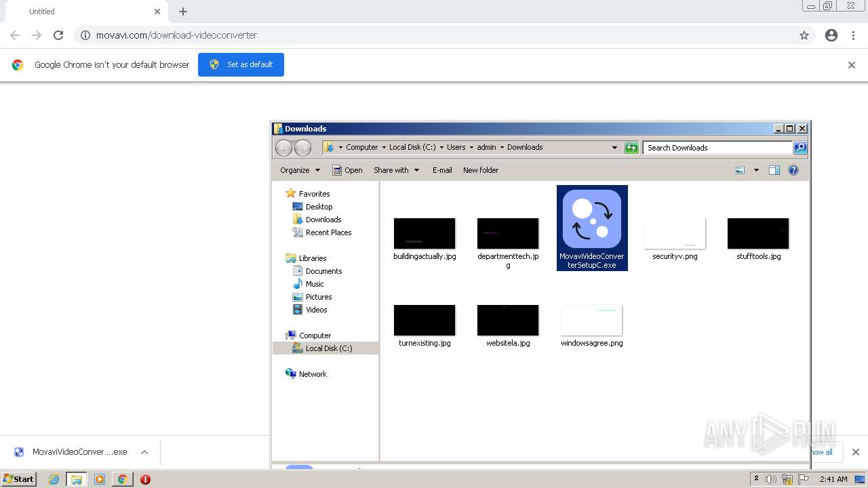Open the Windows Start menu
The image size is (868, 488).
(x=18, y=479)
